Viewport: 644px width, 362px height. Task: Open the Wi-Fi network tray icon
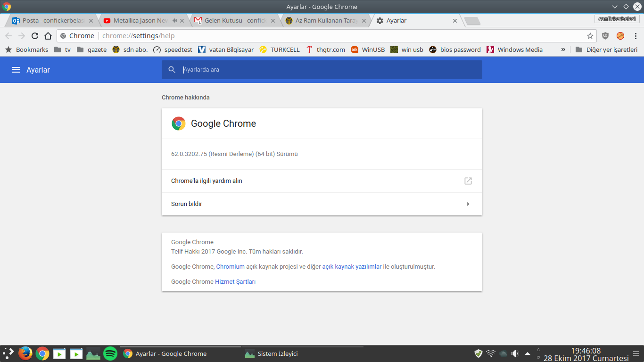[491, 354]
